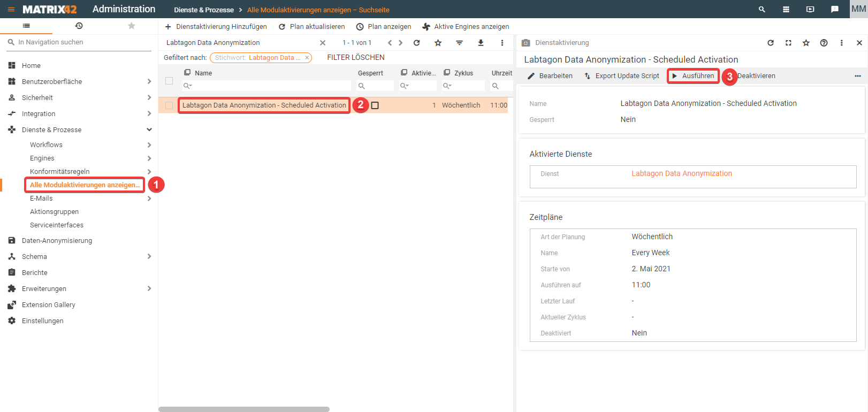Open Extension Gallery navigation item

49,305
